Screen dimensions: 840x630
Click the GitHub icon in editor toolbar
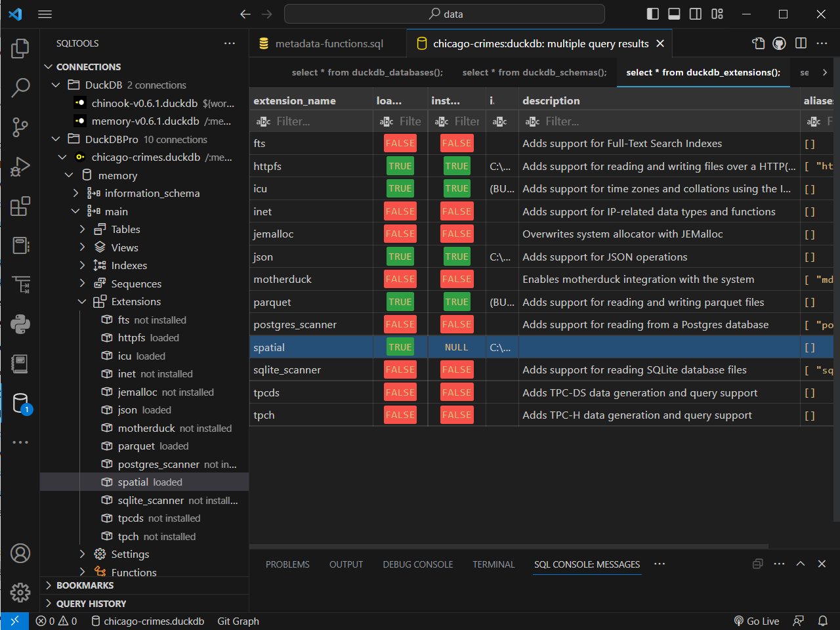(x=779, y=43)
